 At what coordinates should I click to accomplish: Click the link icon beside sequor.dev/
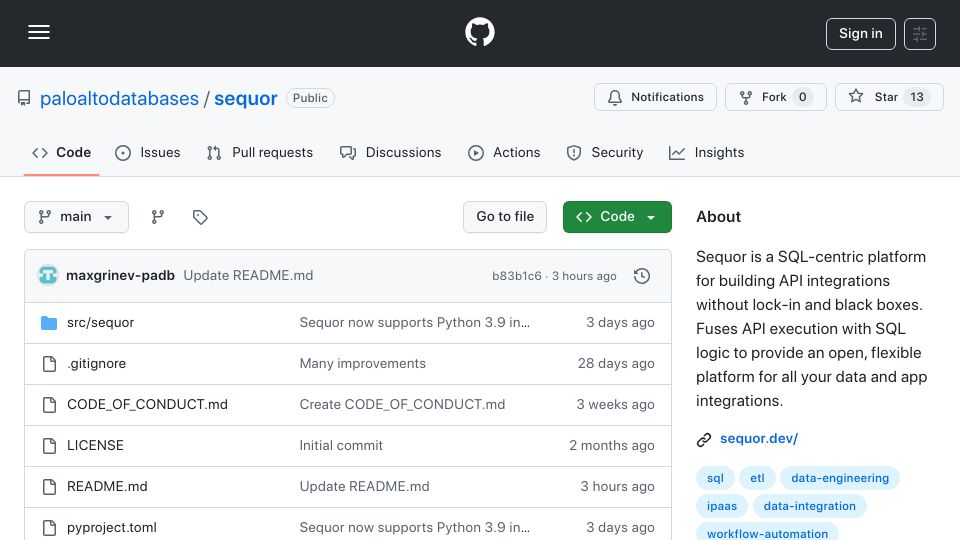pyautogui.click(x=704, y=440)
